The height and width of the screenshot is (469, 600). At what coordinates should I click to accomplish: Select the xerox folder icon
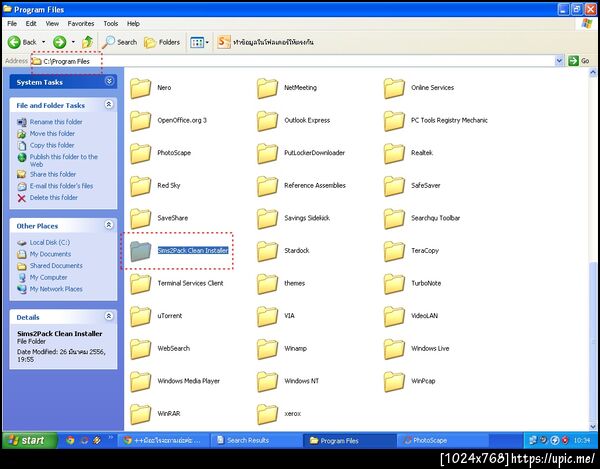pos(267,414)
